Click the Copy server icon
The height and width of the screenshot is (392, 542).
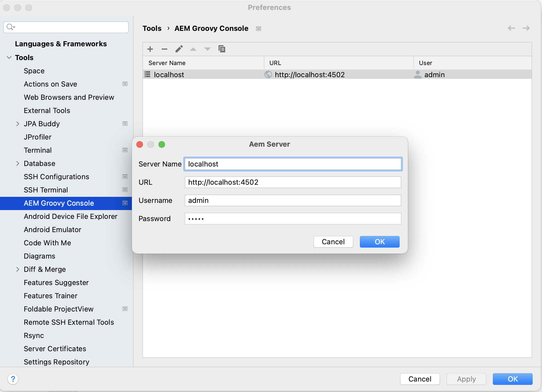click(222, 49)
